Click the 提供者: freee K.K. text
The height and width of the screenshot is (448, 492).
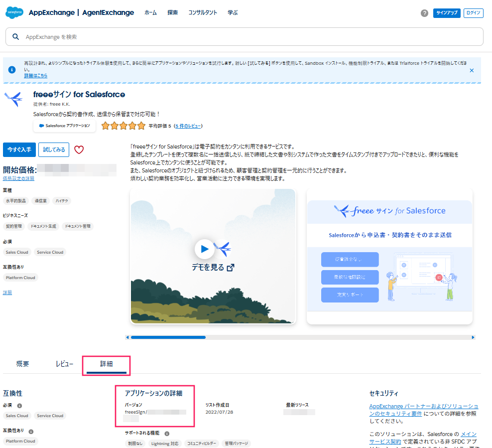52,104
